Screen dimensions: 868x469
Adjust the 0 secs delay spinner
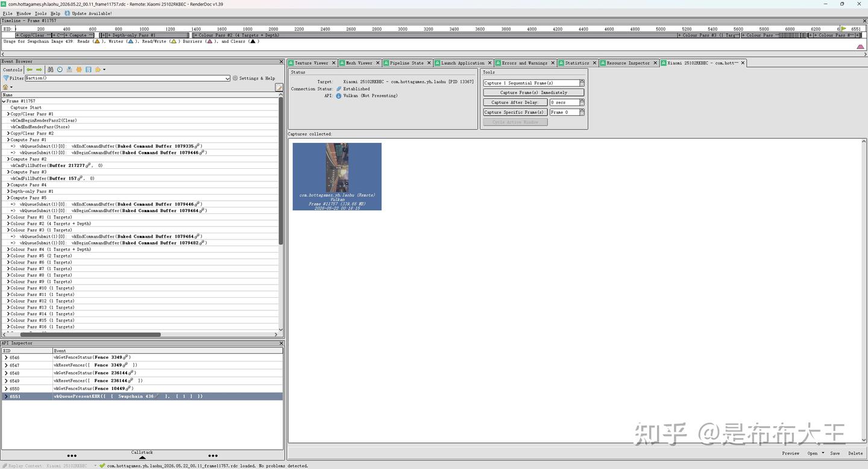582,102
